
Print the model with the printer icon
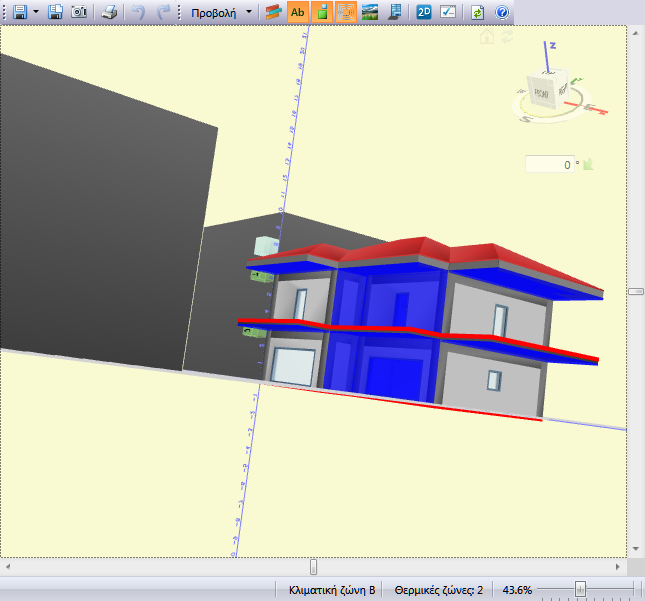[x=109, y=13]
